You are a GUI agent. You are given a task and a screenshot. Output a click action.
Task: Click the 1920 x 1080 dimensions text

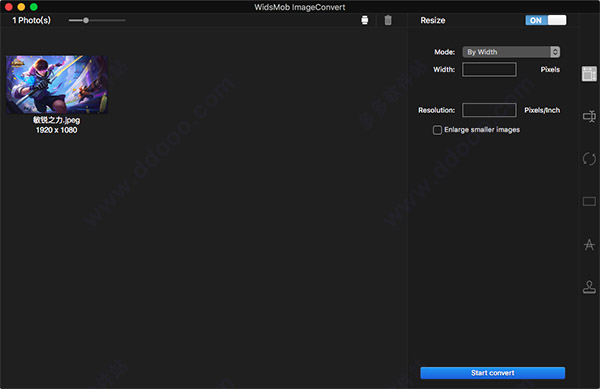[57, 130]
